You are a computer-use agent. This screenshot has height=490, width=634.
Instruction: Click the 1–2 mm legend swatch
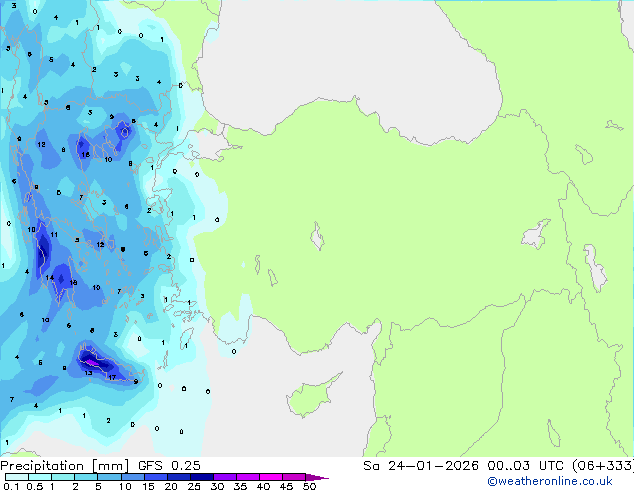tap(63, 477)
